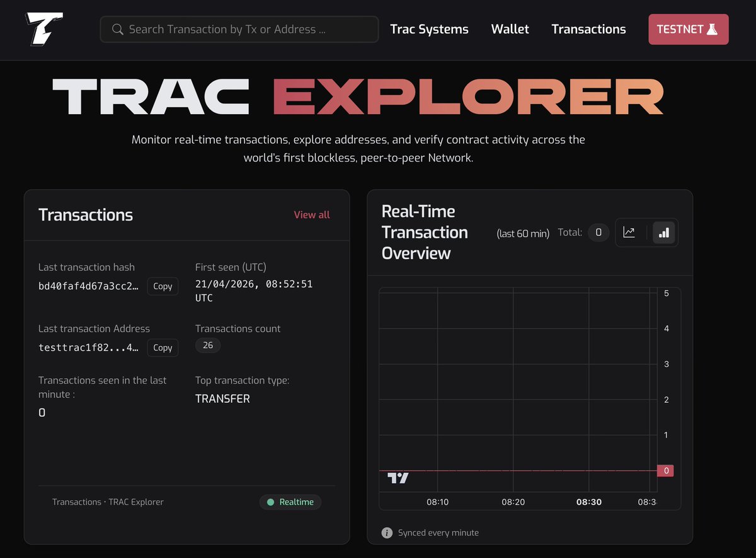Click y-axis label 5 on the chart

[667, 293]
